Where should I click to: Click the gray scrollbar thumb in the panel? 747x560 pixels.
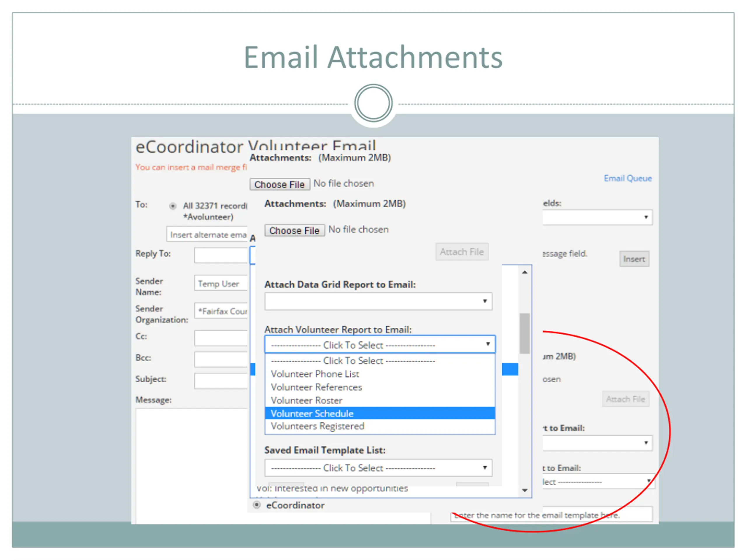point(524,333)
